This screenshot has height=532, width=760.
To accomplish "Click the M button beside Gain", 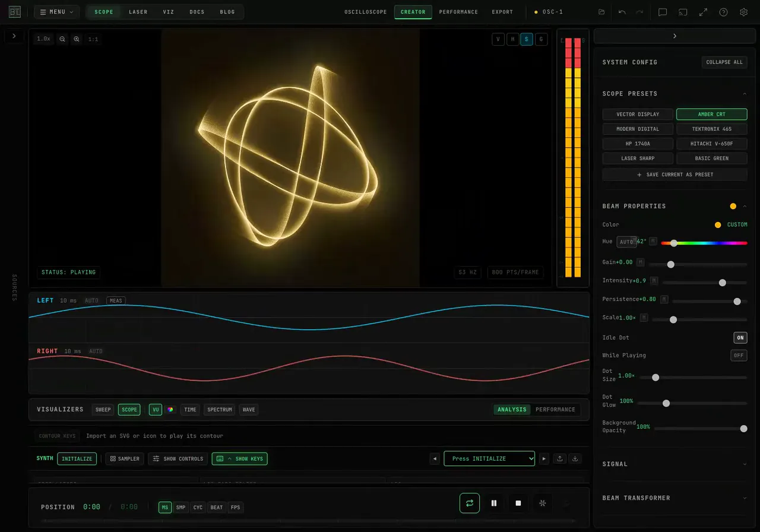I will click(x=640, y=262).
